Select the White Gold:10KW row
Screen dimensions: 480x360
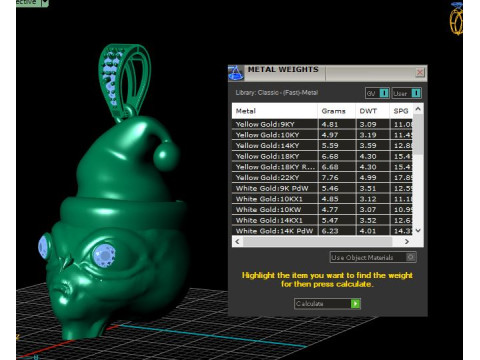pyautogui.click(x=322, y=210)
